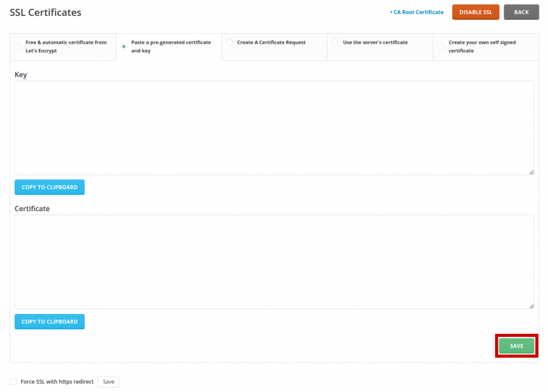Select the Let's Encrypt radio button

point(18,47)
